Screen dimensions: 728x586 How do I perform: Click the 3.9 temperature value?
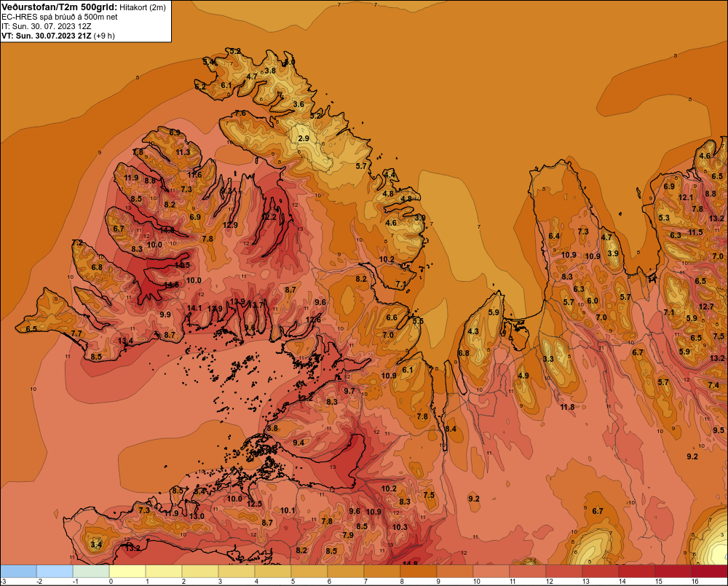[613, 253]
